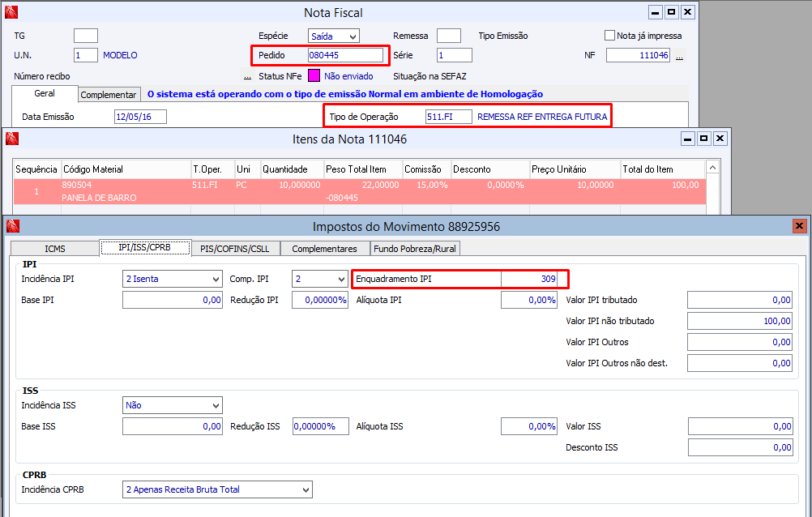Click the Comissão cell 15,00%
Screen dimensions: 812x517
(x=432, y=185)
